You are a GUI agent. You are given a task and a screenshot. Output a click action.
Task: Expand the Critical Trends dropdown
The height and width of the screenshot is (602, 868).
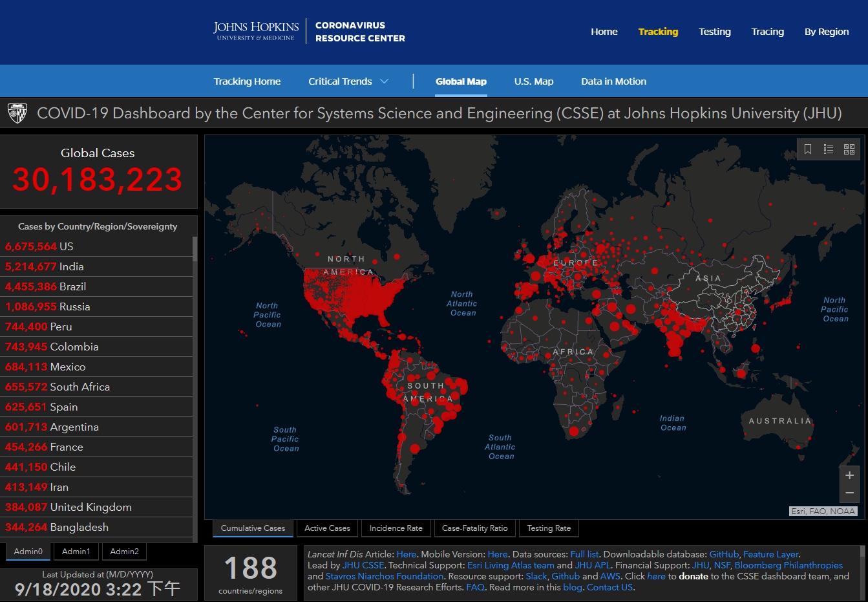pos(348,81)
